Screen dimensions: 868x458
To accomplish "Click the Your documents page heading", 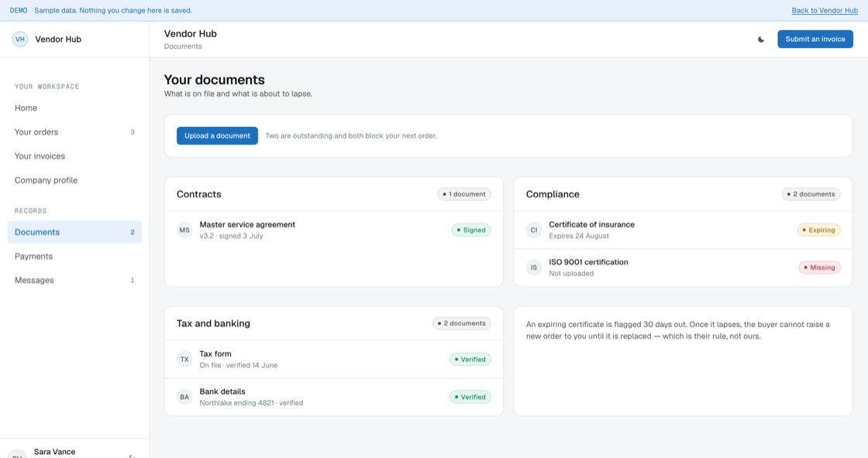I will (x=214, y=80).
